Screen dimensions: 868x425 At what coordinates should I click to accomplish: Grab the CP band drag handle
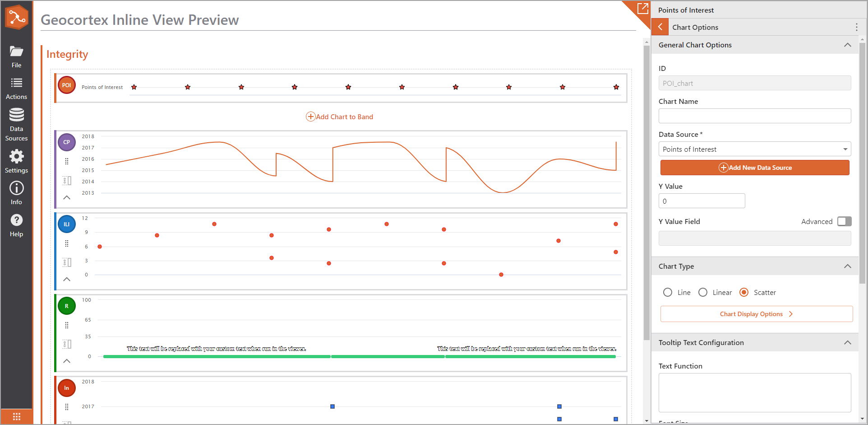coord(67,162)
